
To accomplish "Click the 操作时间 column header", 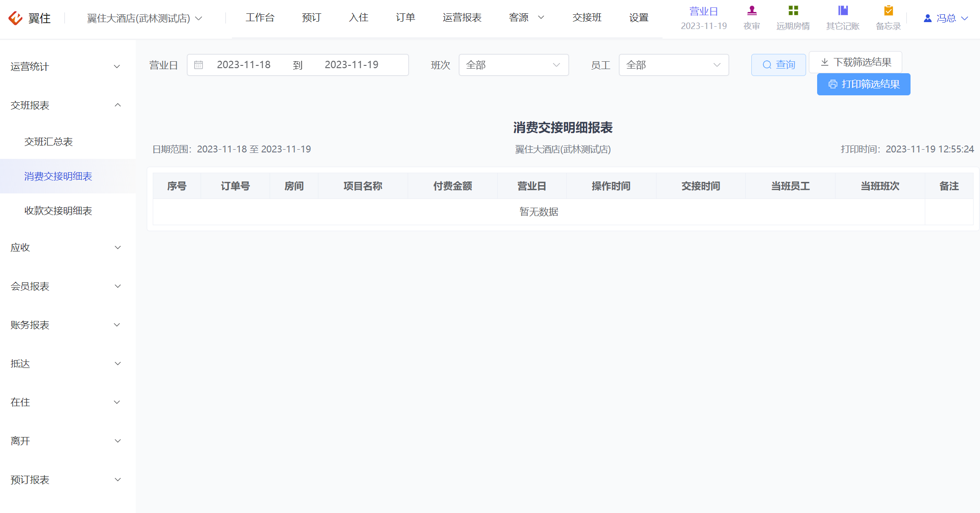I will [611, 186].
